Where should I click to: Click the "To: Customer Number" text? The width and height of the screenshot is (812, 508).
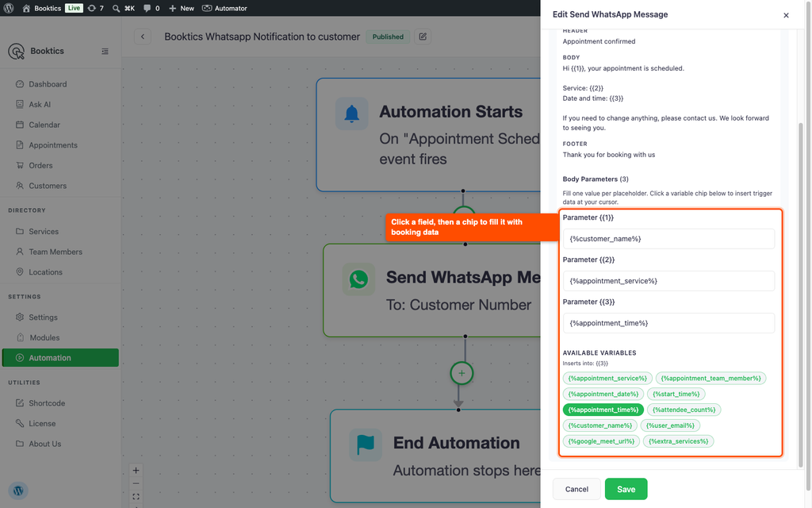click(458, 305)
